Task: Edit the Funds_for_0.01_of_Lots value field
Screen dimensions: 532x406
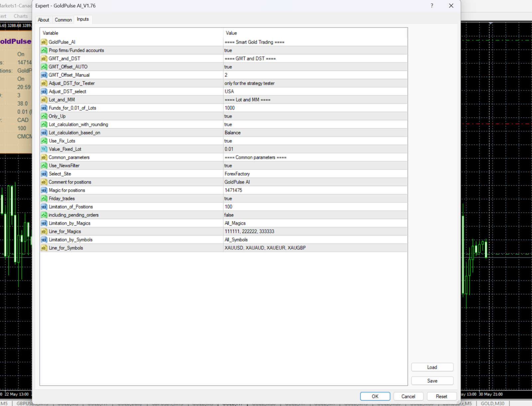Action: (230, 108)
